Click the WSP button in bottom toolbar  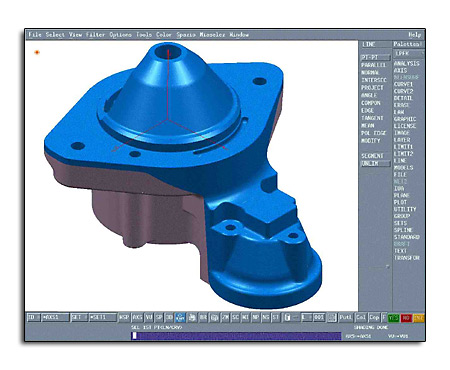tap(124, 317)
